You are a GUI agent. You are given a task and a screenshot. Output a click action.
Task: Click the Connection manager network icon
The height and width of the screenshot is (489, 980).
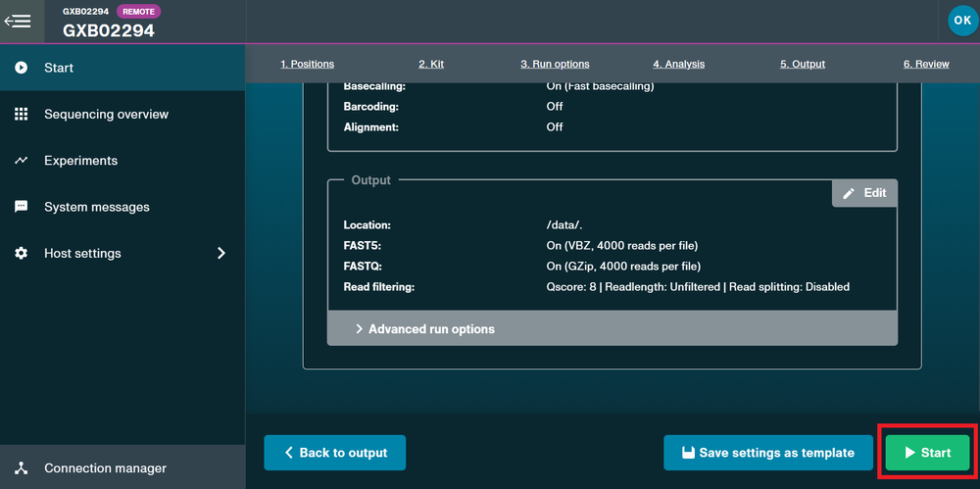22,467
